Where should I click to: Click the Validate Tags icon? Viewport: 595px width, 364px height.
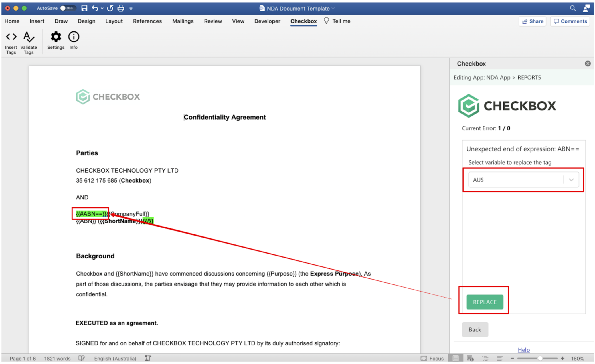29,42
